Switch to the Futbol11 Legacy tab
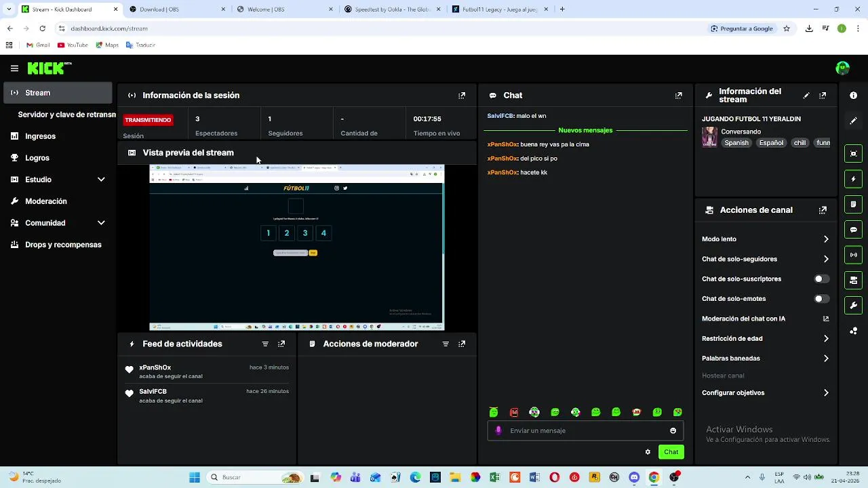Image resolution: width=868 pixels, height=488 pixels. [500, 9]
